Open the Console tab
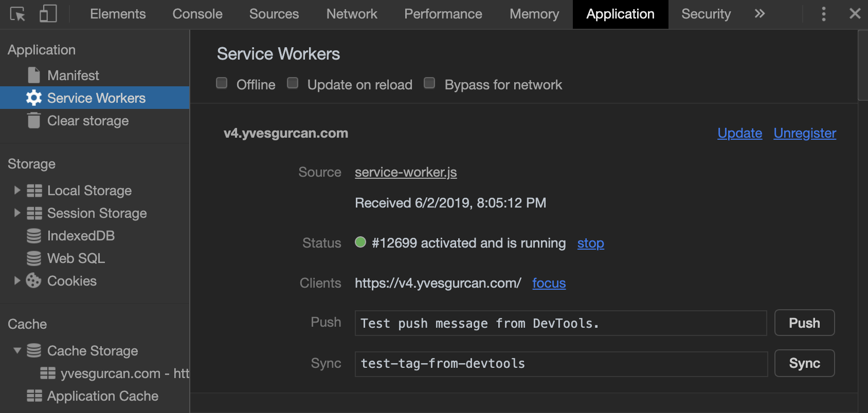This screenshot has height=413, width=868. (197, 14)
